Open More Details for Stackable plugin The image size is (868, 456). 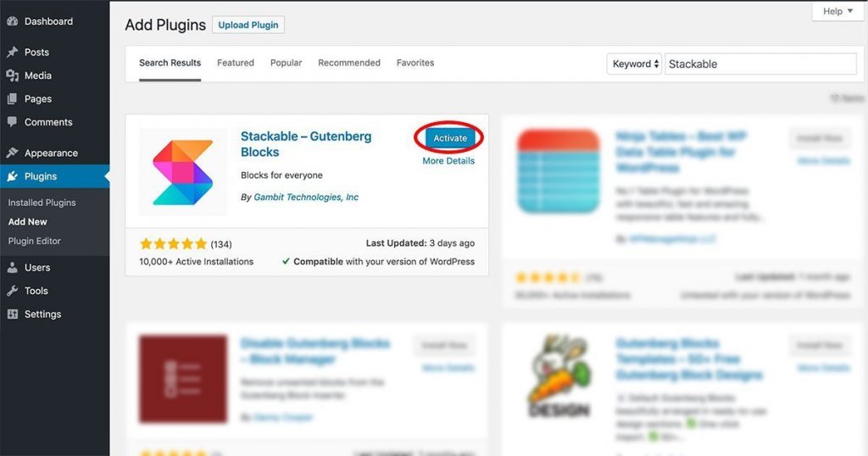[x=448, y=161]
